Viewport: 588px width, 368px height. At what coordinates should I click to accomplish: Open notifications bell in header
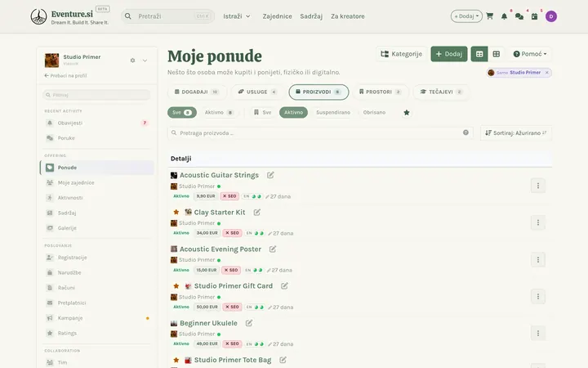(504, 16)
